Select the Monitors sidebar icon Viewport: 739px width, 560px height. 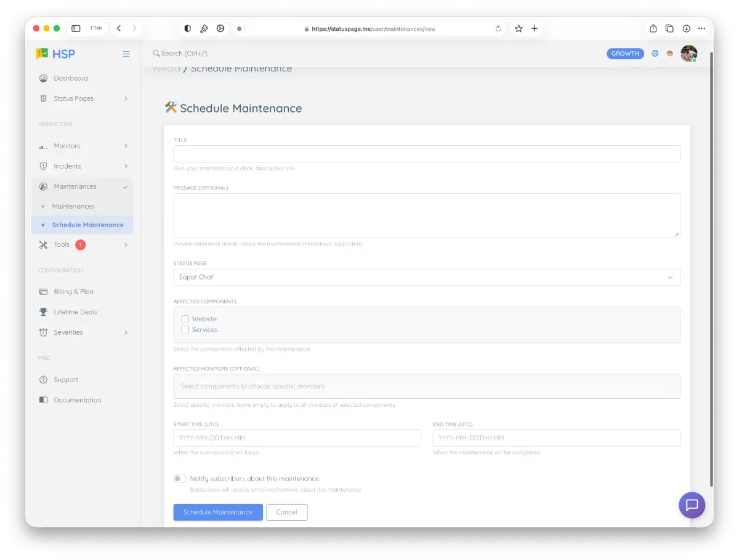[43, 146]
